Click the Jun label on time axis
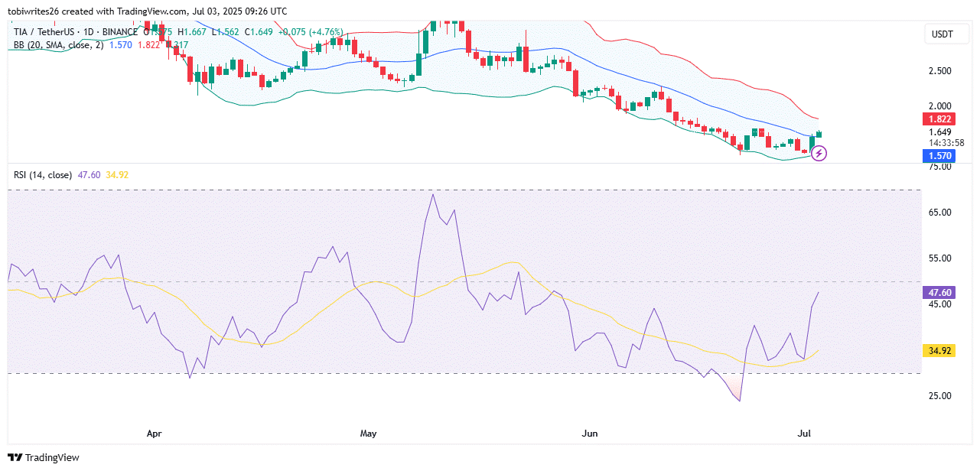Image resolution: width=980 pixels, height=471 pixels. [590, 434]
